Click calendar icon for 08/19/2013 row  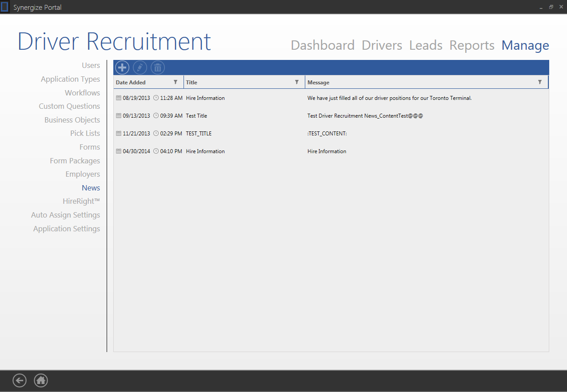tap(118, 98)
